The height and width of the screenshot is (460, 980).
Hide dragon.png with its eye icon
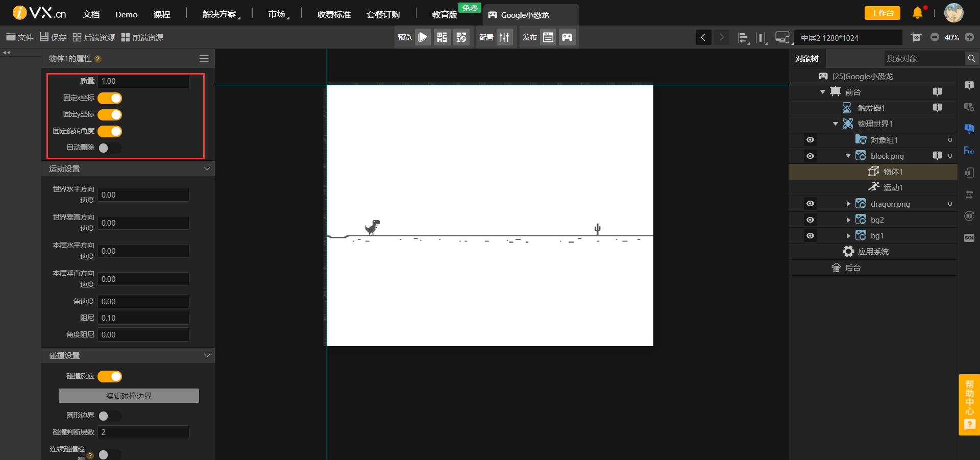[810, 204]
